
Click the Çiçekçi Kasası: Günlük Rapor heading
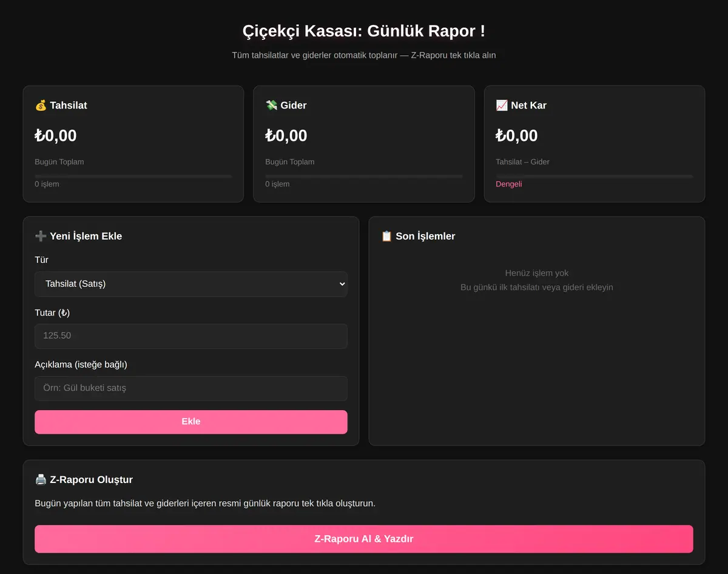tap(364, 31)
